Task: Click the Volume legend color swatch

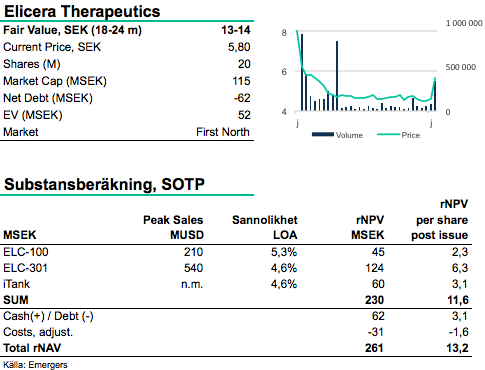Action: pyautogui.click(x=323, y=134)
